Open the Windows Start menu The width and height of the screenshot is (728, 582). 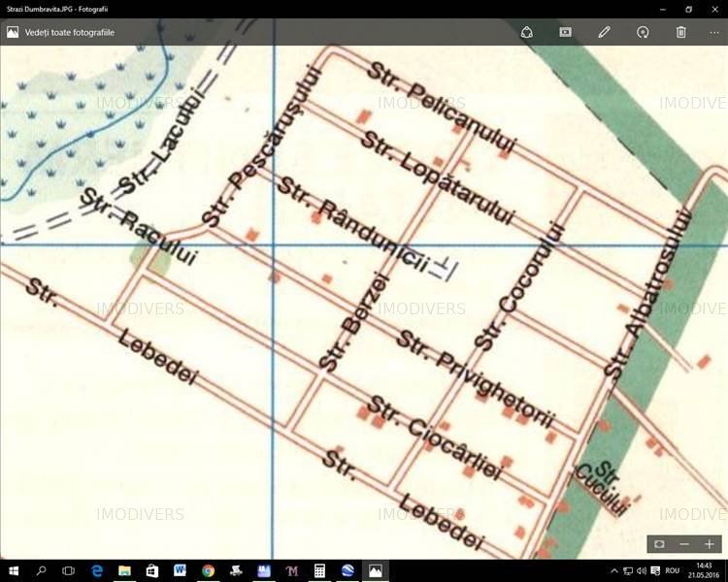[14, 571]
